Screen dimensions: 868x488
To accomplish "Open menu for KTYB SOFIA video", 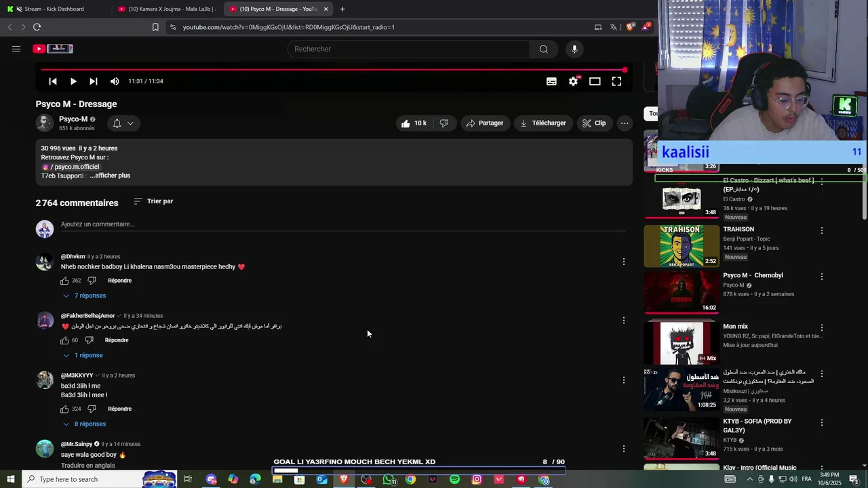I will [x=822, y=422].
